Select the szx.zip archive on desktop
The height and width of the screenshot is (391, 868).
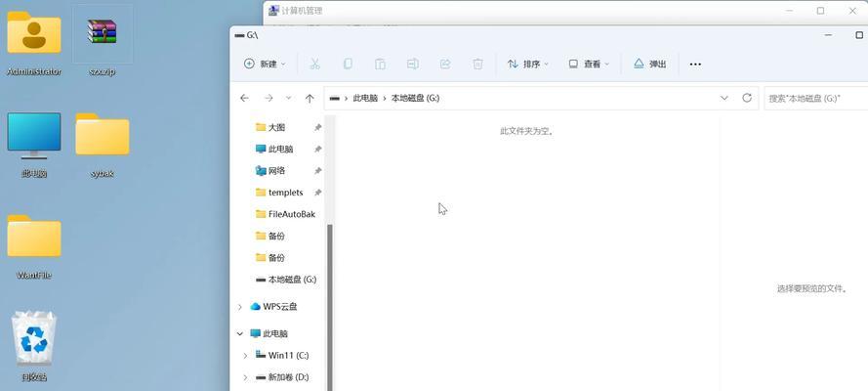(x=102, y=41)
